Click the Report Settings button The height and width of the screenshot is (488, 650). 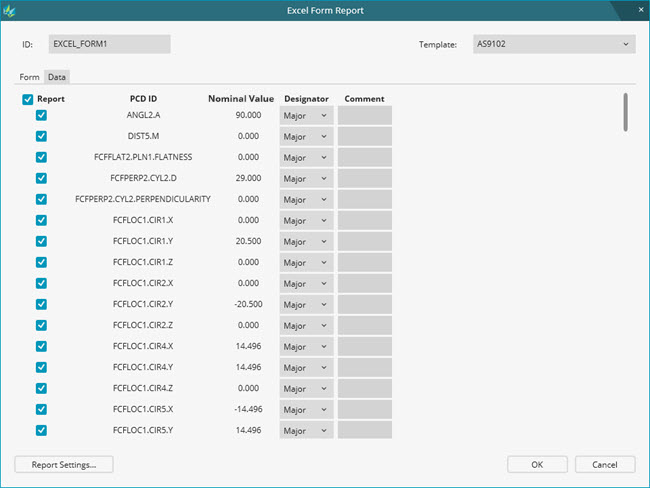[64, 465]
